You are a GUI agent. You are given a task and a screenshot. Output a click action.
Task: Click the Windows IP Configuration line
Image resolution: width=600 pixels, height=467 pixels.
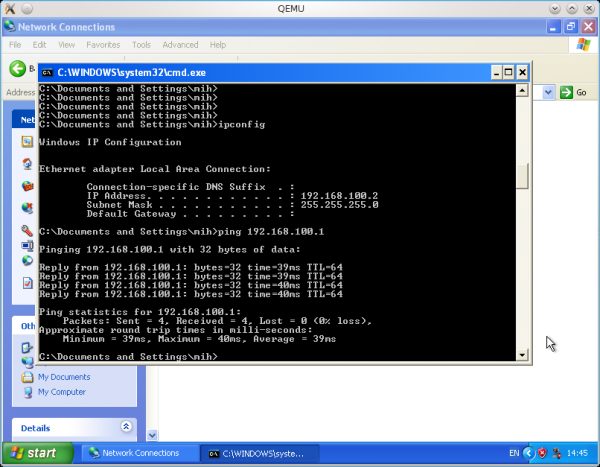[110, 142]
